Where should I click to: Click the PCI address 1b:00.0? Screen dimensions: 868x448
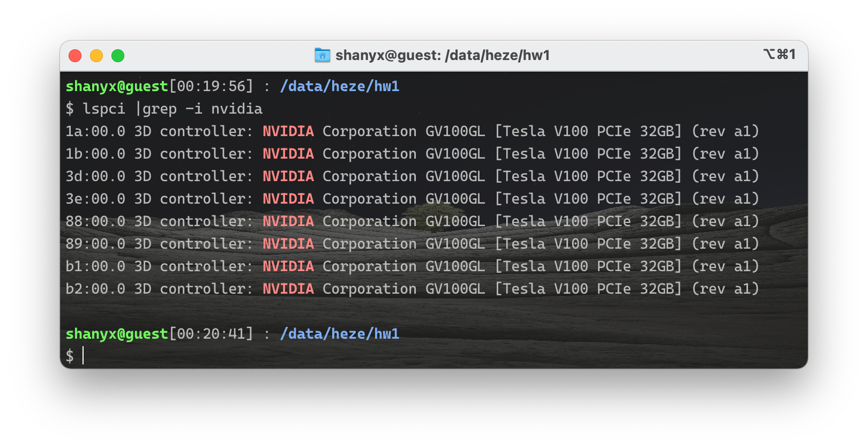95,154
